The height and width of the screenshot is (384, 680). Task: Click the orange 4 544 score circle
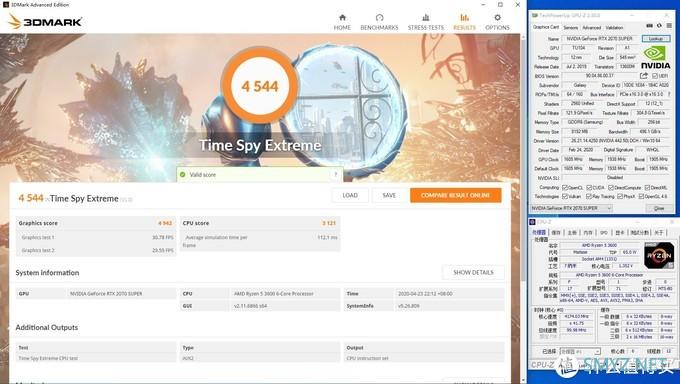click(260, 86)
